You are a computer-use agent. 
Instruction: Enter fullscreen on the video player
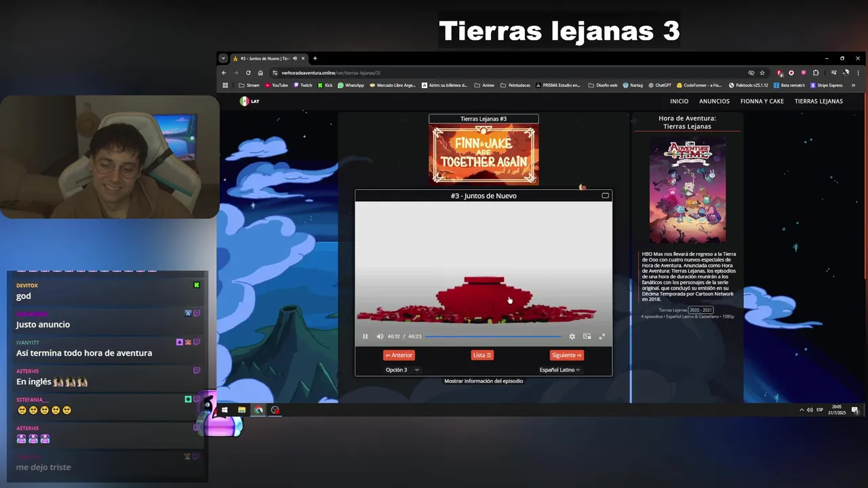[x=601, y=336]
